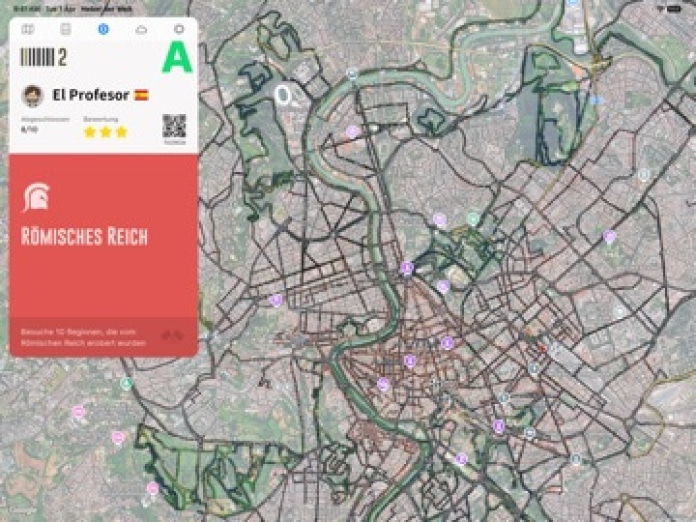Open the map tab icon in panel
Image resolution: width=696 pixels, height=522 pixels.
tap(28, 29)
